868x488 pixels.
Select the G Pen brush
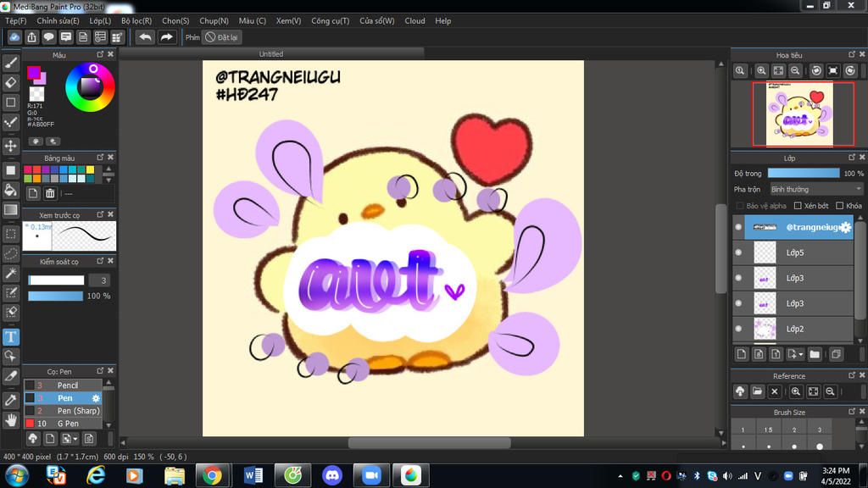point(63,424)
